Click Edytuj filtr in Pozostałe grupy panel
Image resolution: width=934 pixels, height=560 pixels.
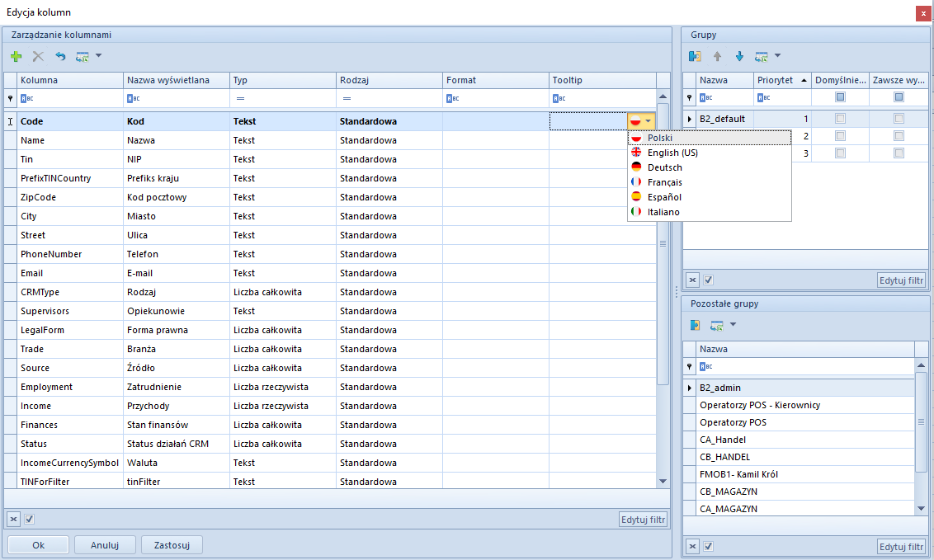[x=901, y=546]
